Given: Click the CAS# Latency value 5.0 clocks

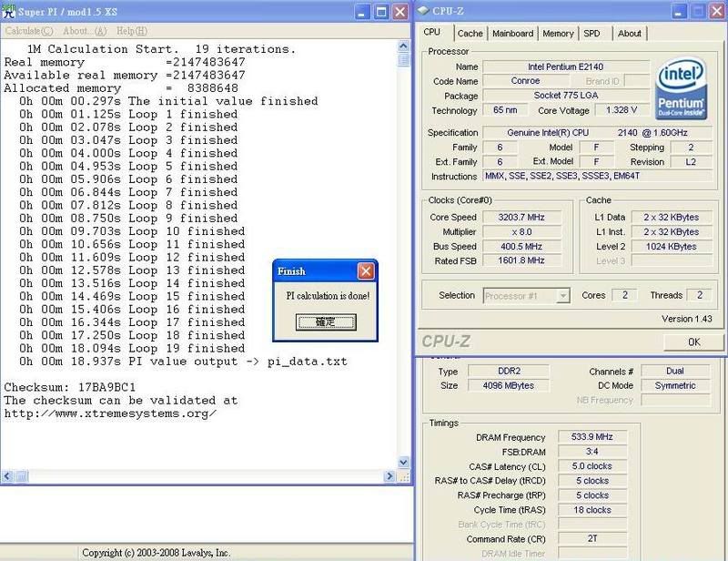Looking at the screenshot, I should click(x=592, y=466).
